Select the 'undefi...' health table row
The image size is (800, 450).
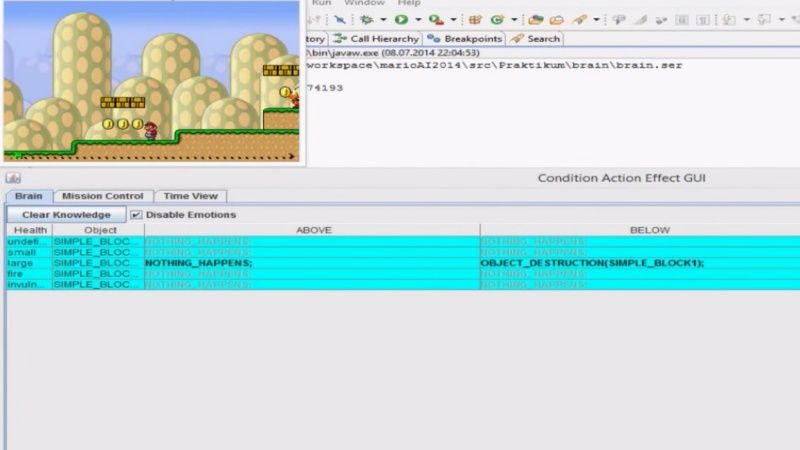point(403,241)
